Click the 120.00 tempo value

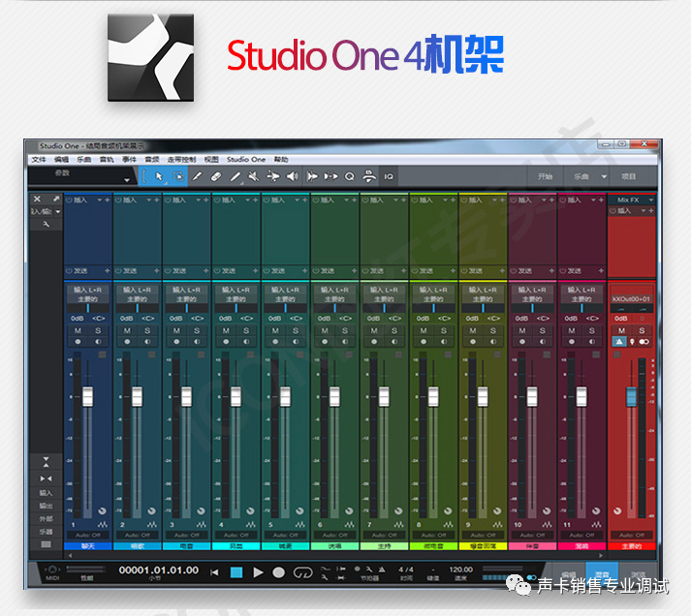pyautogui.click(x=460, y=570)
